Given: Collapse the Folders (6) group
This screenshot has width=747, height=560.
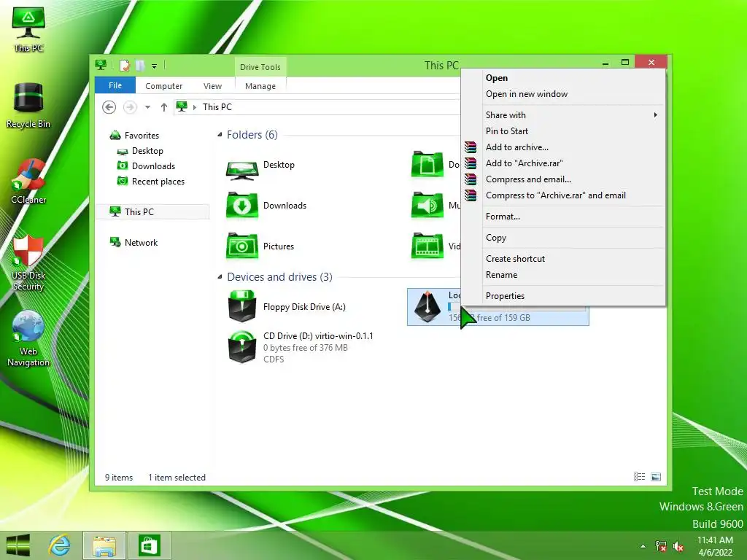Looking at the screenshot, I should tap(220, 135).
